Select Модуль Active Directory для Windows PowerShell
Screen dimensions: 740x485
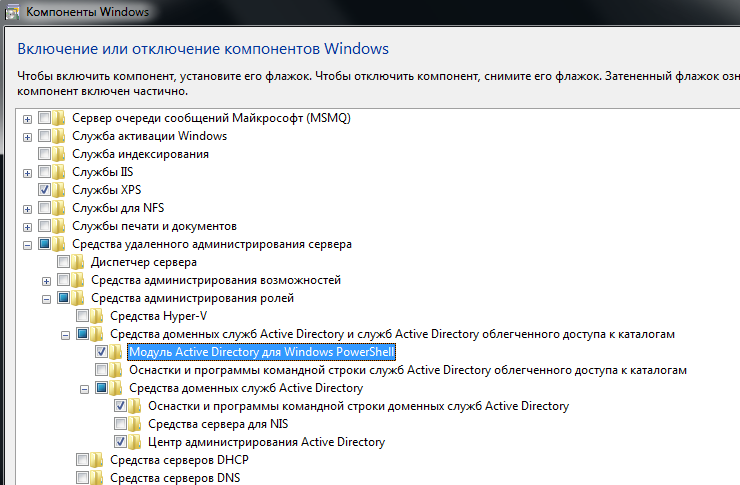[x=262, y=352]
